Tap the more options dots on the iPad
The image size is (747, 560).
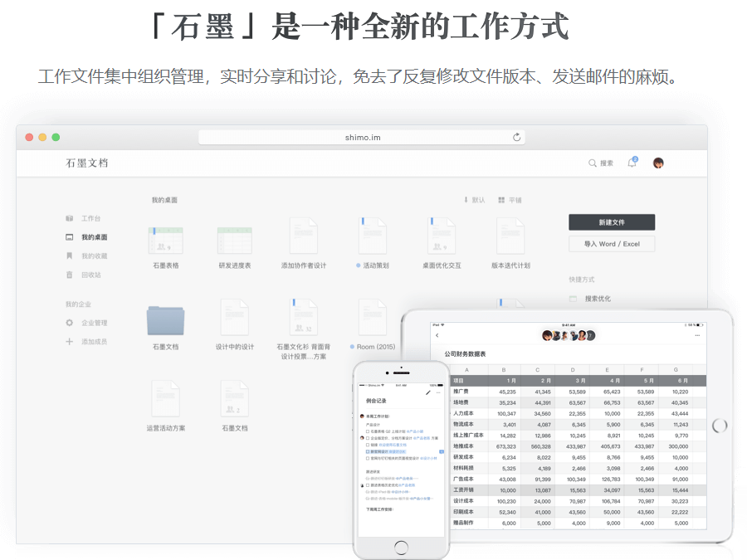[x=697, y=336]
